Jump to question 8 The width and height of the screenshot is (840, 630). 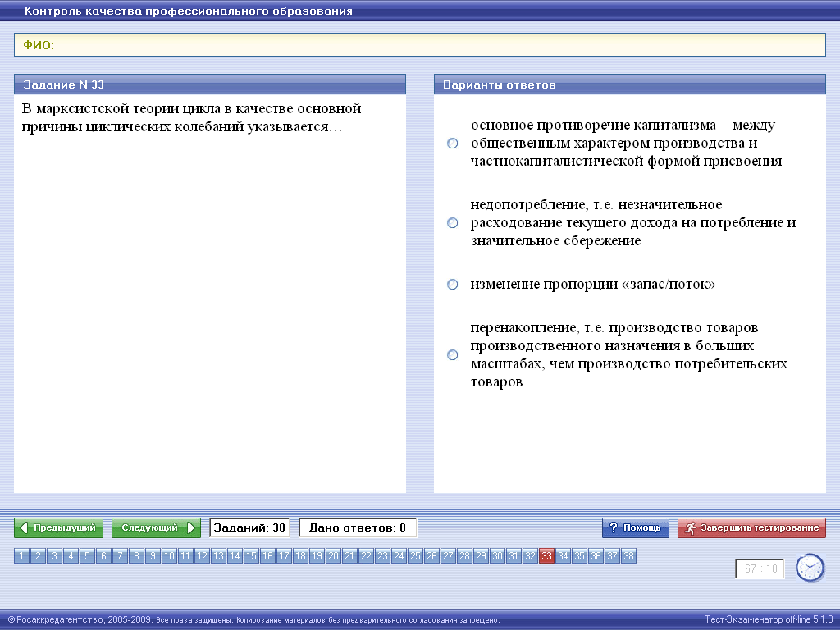[x=137, y=556]
